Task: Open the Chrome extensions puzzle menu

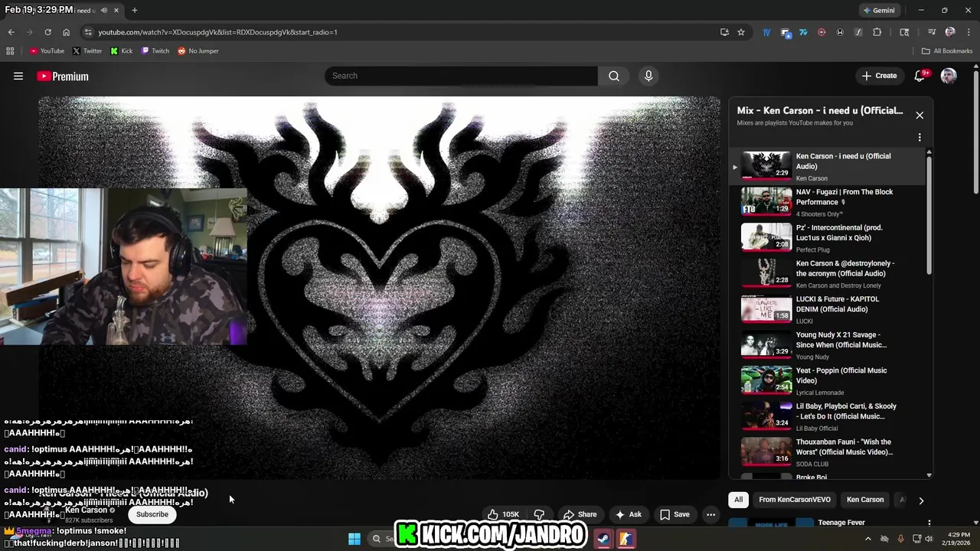Action: tap(877, 32)
